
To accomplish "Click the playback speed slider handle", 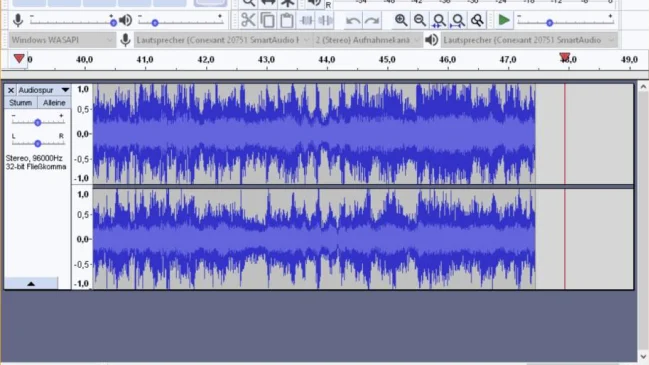I will [550, 23].
